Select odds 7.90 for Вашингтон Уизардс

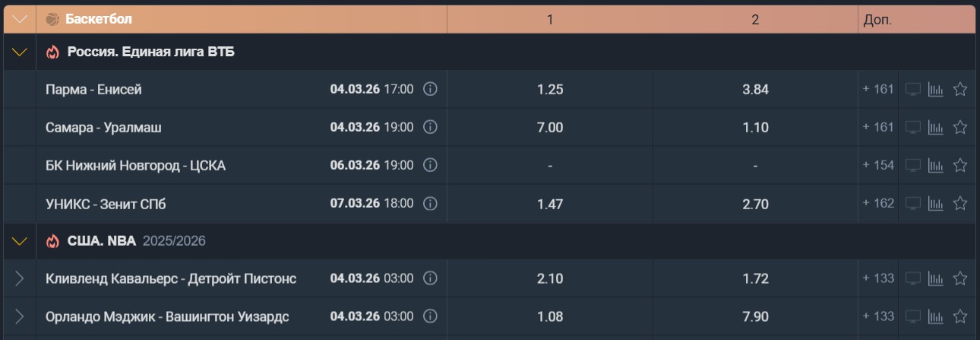755,316
